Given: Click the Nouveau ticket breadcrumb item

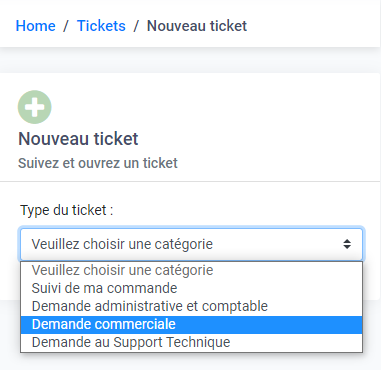Looking at the screenshot, I should click(x=197, y=26).
